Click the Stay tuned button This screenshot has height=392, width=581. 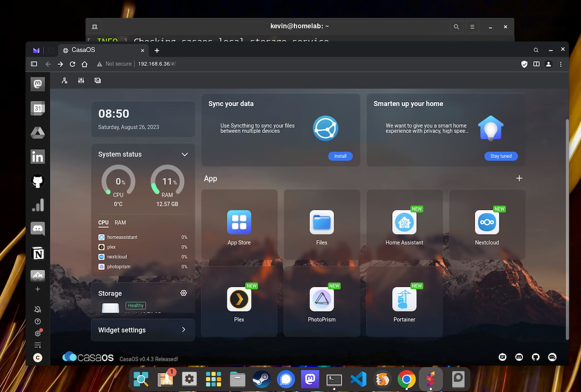[501, 156]
